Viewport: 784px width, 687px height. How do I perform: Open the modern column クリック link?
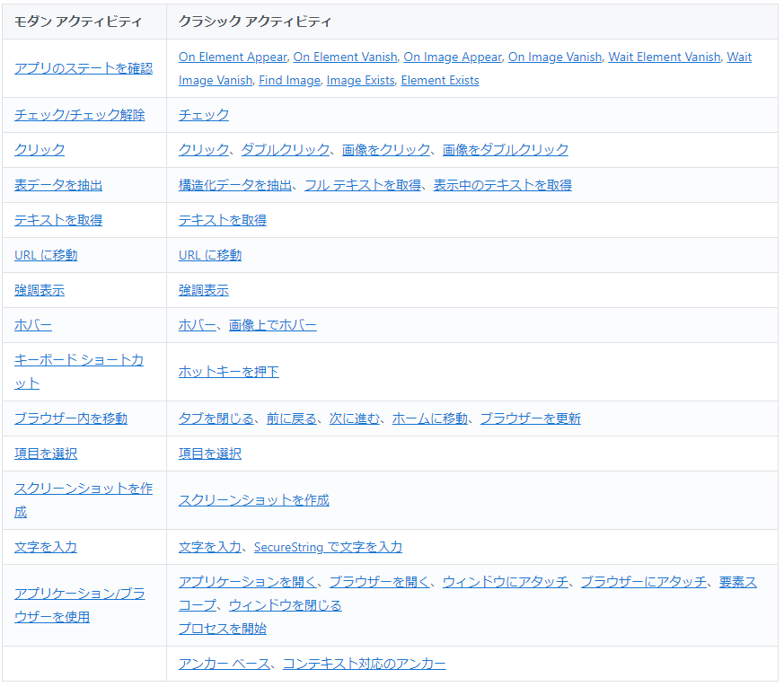pyautogui.click(x=40, y=150)
